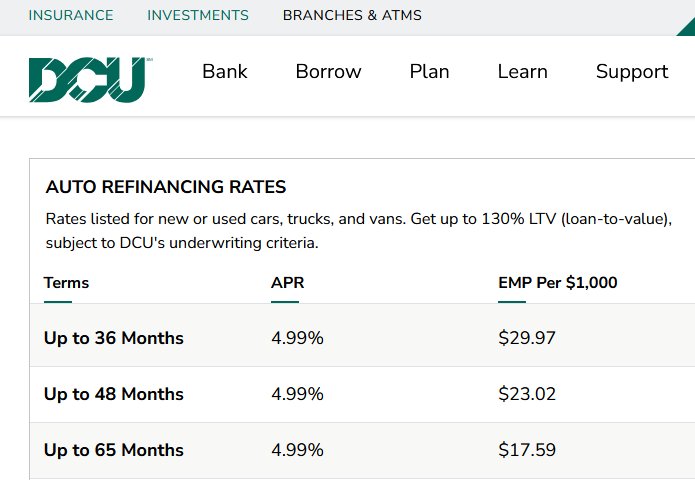Image resolution: width=695 pixels, height=480 pixels.
Task: Select the Up to 65 Months row
Action: tap(362, 450)
